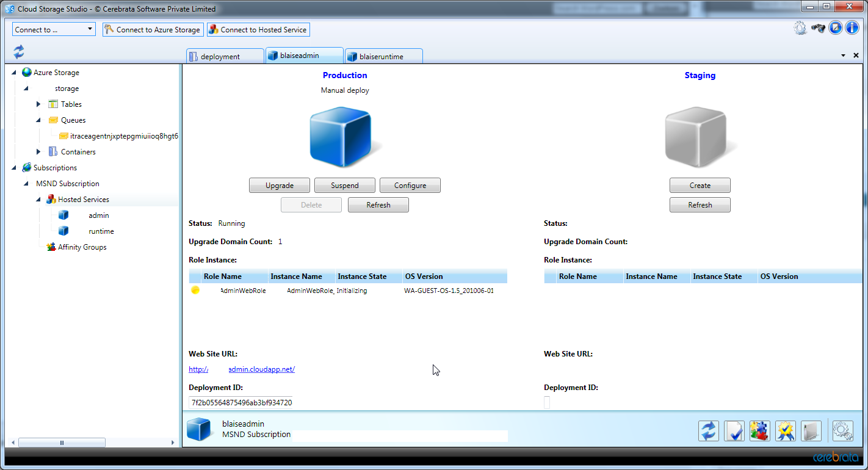Click the blue notepad edit icon

point(836,28)
